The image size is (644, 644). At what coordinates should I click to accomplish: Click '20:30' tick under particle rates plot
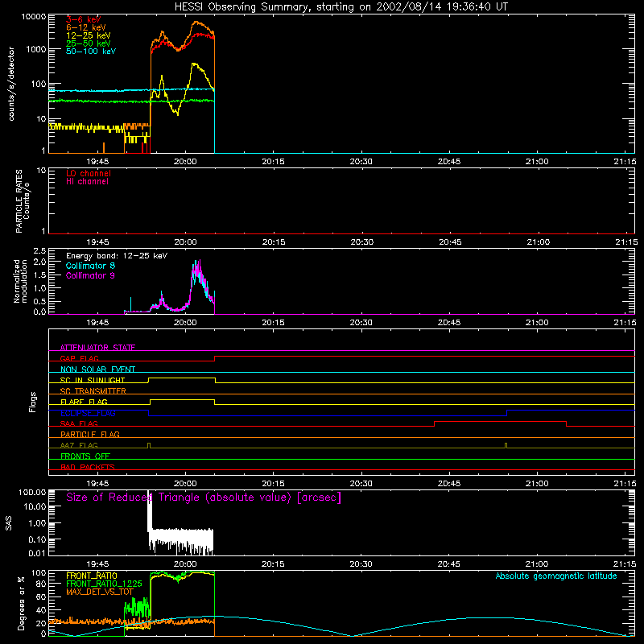click(361, 242)
